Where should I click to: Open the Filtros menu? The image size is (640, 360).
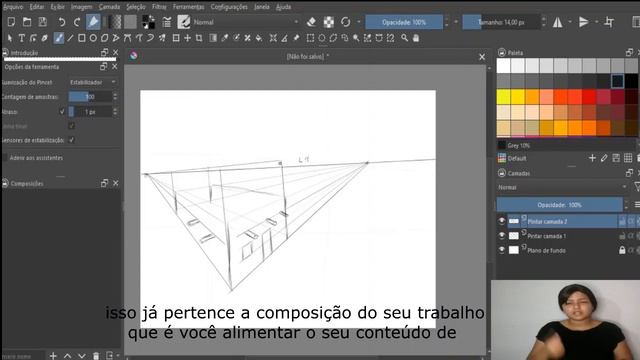[159, 7]
